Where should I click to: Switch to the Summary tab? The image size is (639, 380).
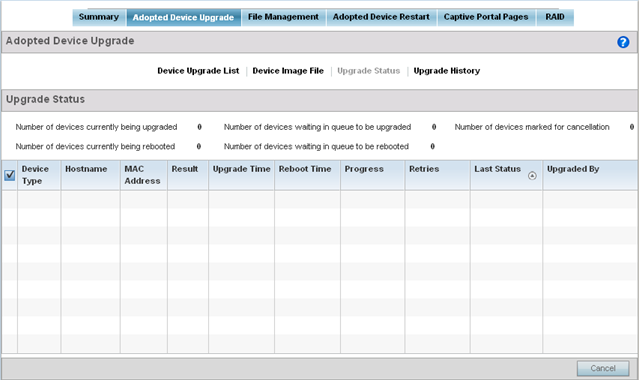99,17
